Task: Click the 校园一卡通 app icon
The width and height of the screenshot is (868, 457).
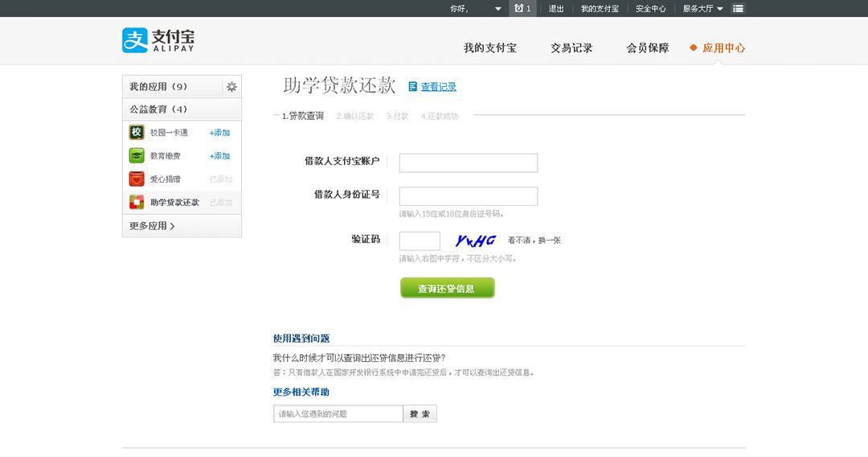Action: (x=137, y=133)
